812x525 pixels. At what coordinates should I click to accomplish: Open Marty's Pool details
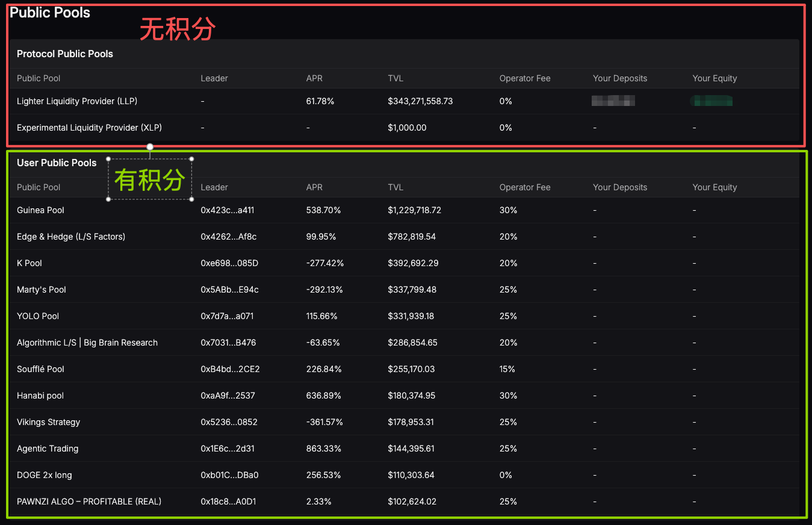click(41, 290)
